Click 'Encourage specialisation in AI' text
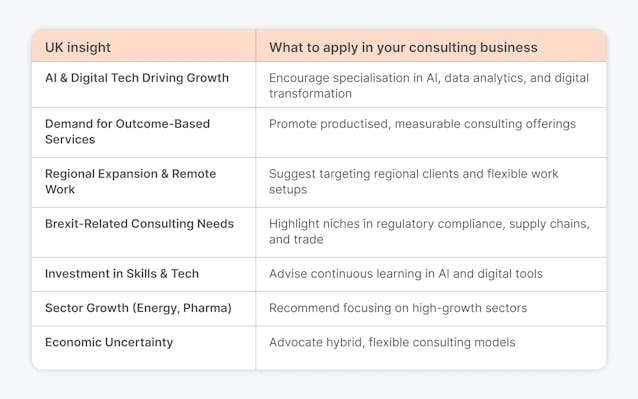 coord(354,78)
